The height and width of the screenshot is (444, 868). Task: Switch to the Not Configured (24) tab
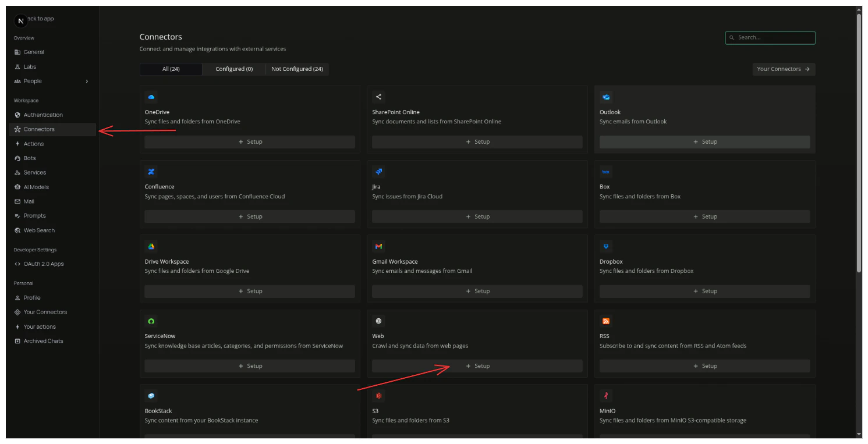pyautogui.click(x=297, y=69)
